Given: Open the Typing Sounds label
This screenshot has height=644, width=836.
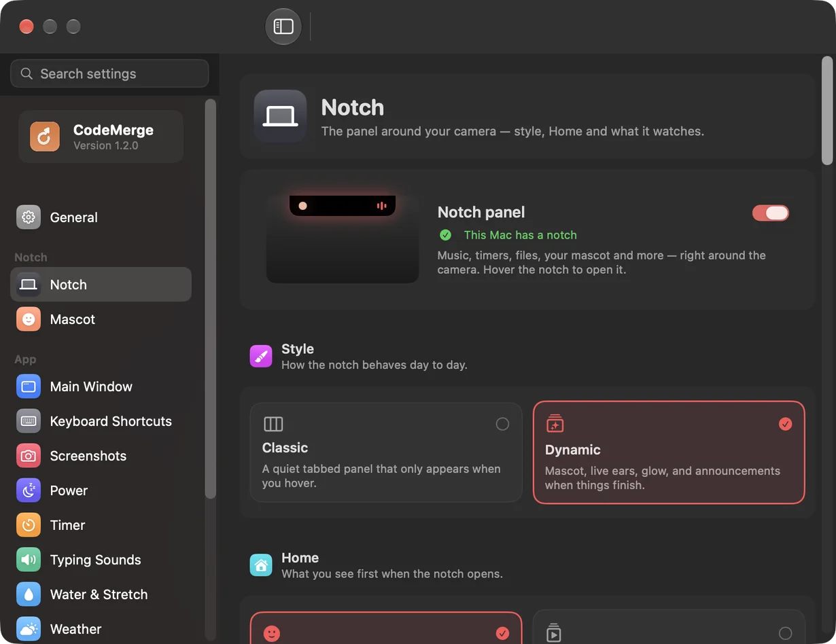Looking at the screenshot, I should pyautogui.click(x=96, y=560).
